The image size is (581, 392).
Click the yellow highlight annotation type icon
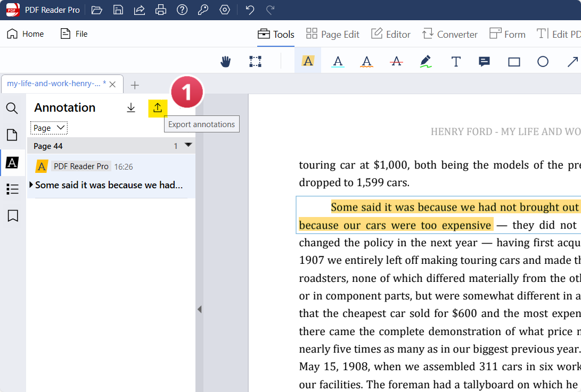click(x=42, y=166)
